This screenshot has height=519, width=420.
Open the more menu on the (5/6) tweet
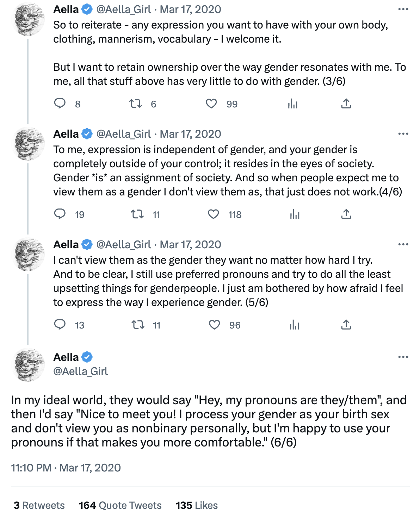[x=403, y=244]
